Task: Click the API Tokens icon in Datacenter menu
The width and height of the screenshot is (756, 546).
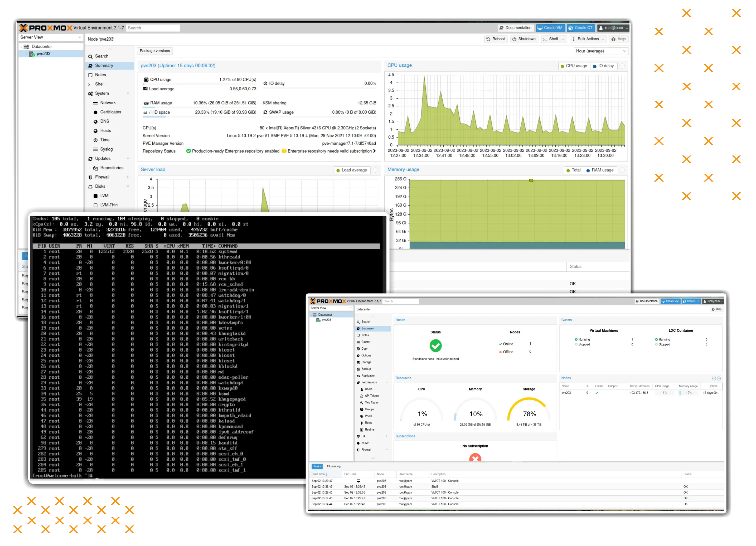Action: click(x=361, y=396)
